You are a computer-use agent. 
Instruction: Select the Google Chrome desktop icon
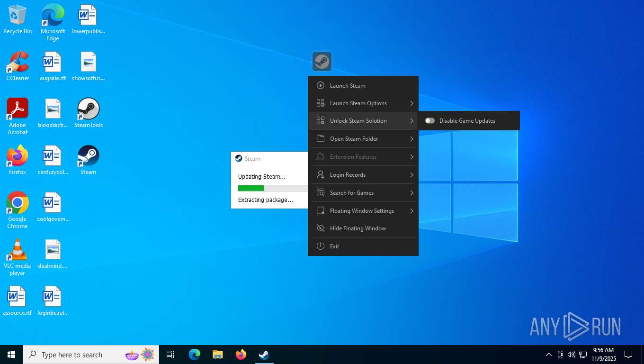point(18,210)
